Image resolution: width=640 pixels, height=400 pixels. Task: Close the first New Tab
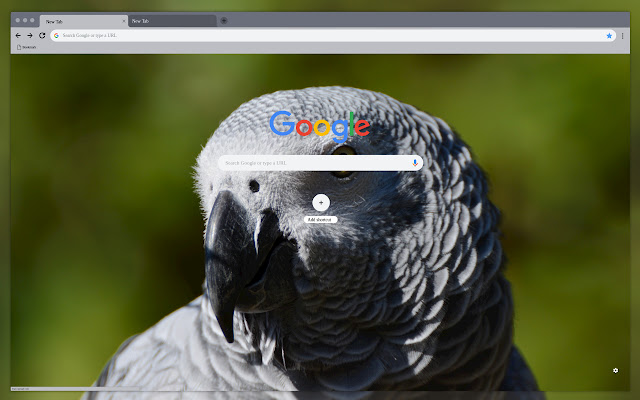(124, 21)
